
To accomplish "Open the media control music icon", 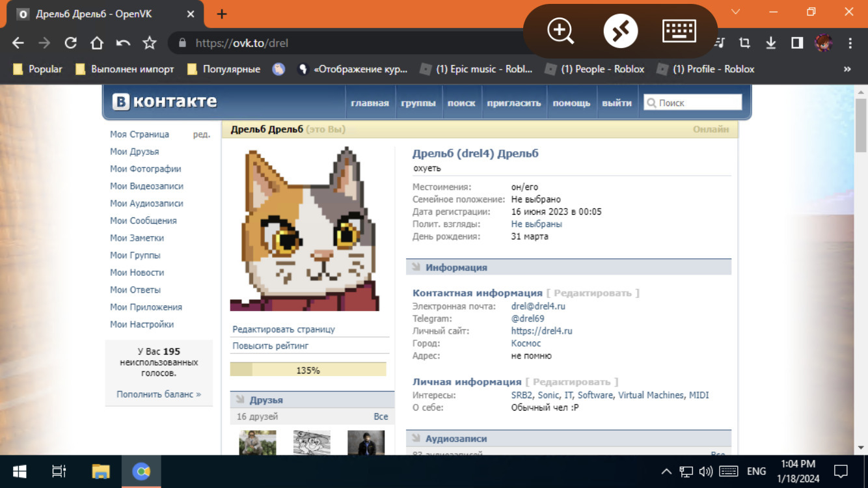I will pos(720,43).
